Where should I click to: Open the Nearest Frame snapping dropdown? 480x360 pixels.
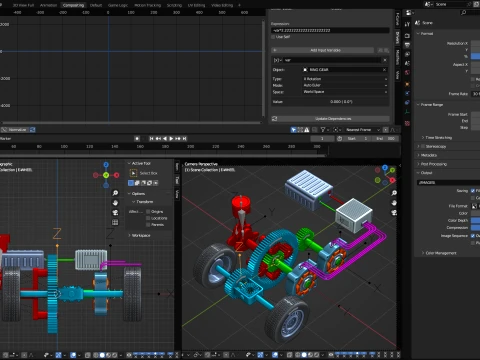(362, 130)
